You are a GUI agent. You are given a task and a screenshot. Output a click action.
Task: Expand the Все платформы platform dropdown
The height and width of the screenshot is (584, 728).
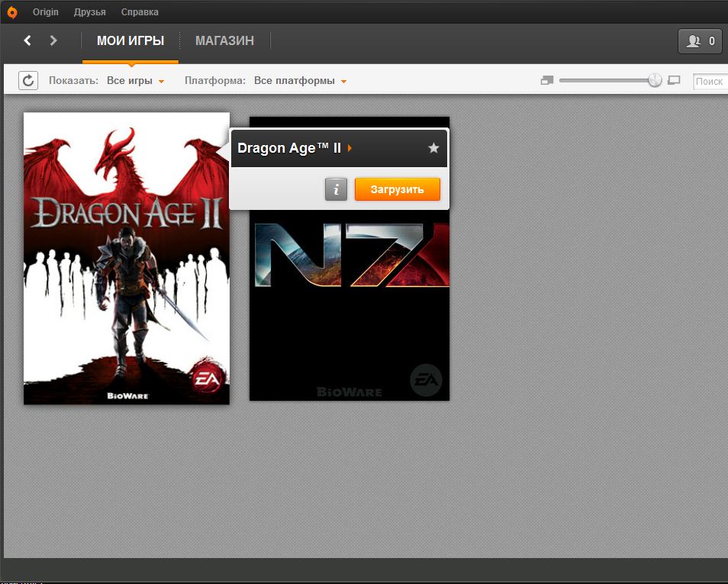[x=300, y=81]
